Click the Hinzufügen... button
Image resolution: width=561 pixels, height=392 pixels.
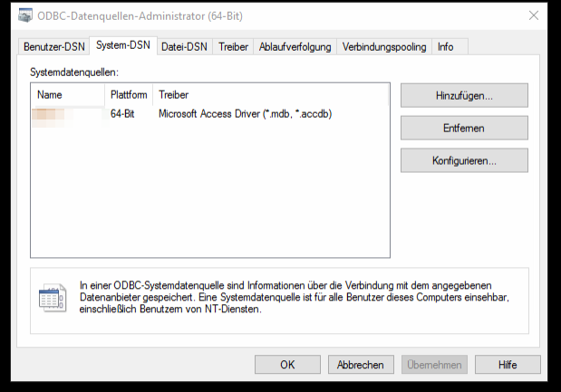[464, 95]
